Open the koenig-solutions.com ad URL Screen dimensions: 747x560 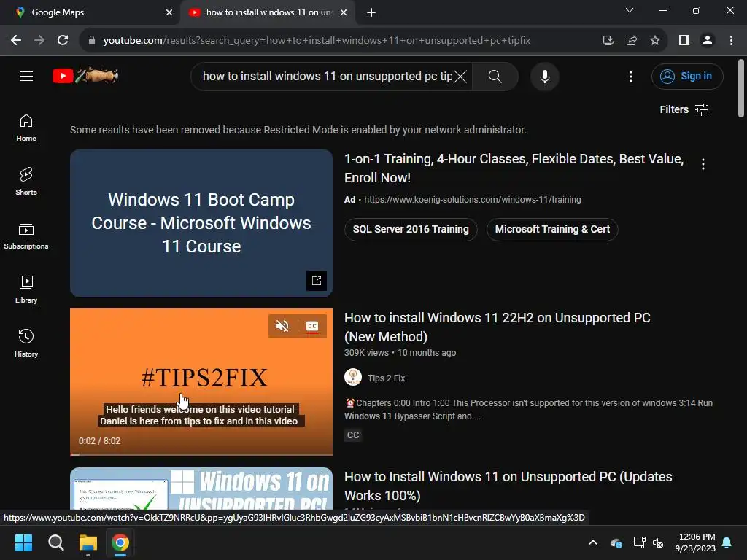472,200
